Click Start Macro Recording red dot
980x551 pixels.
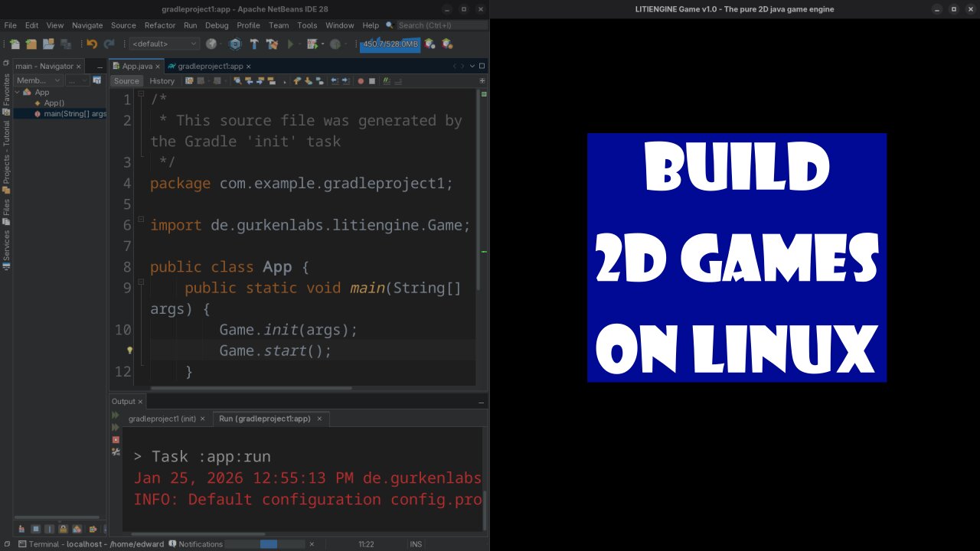point(361,80)
